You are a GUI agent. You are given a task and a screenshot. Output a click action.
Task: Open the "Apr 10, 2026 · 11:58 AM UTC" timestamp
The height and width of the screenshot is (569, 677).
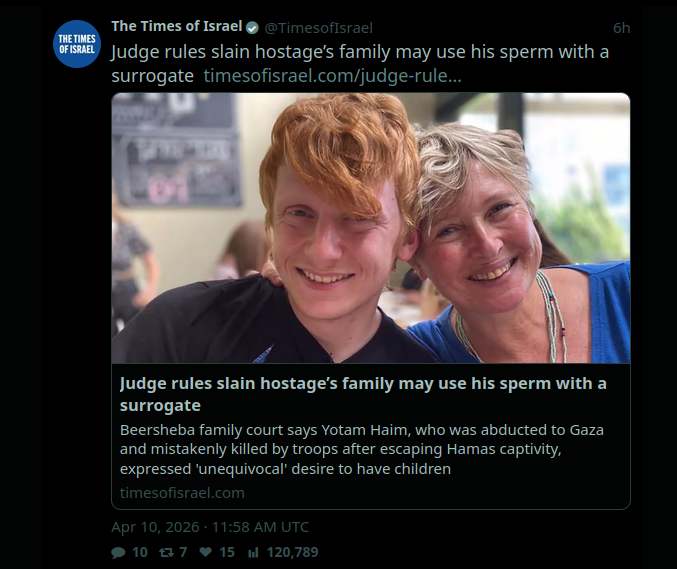coord(210,526)
